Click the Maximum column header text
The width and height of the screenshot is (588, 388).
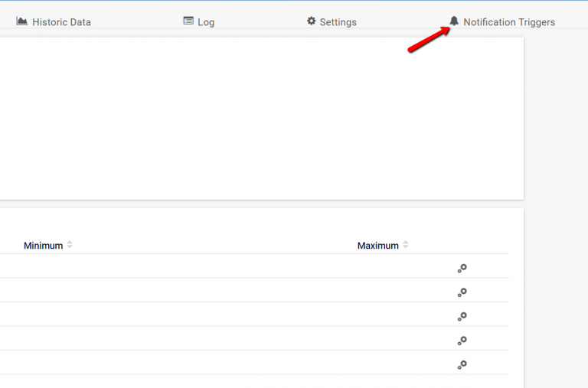point(377,246)
